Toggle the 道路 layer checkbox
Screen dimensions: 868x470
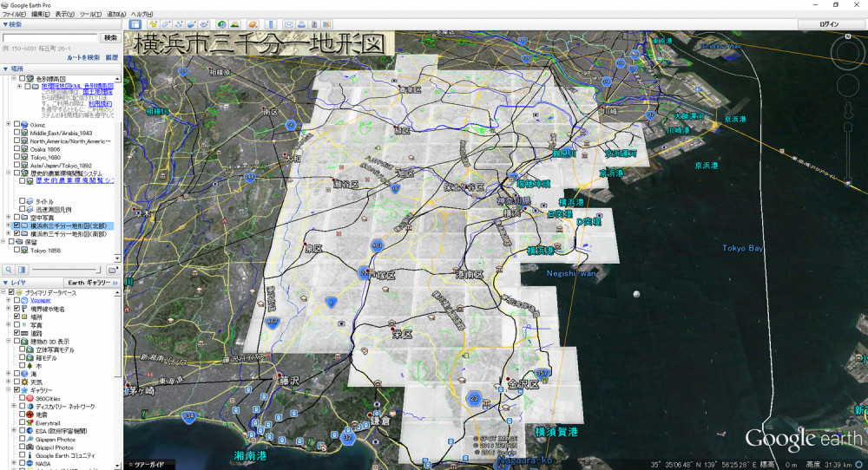16,332
